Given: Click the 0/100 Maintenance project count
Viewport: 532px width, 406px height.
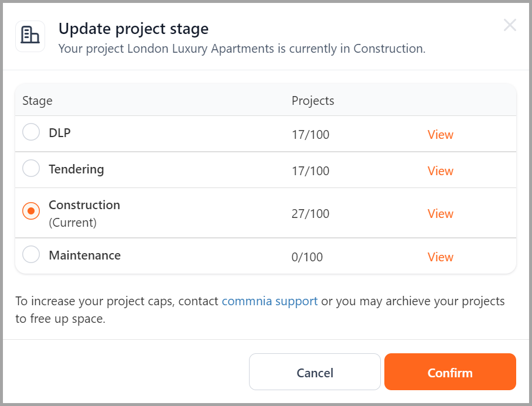Looking at the screenshot, I should pyautogui.click(x=307, y=257).
